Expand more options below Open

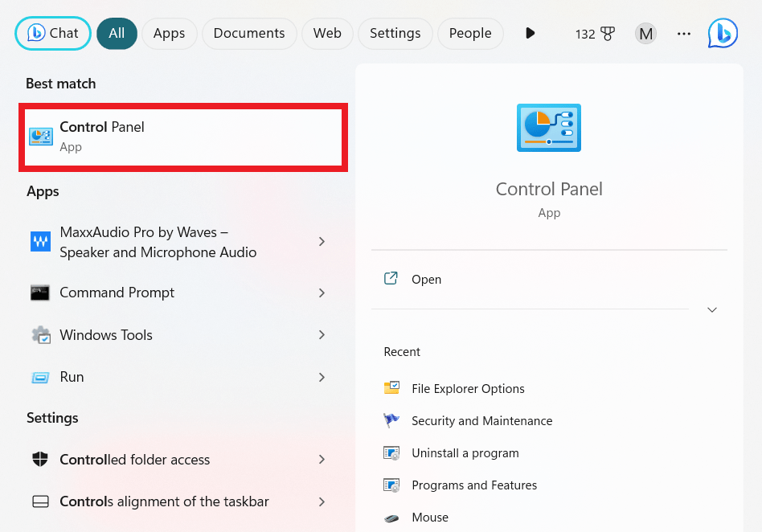click(711, 309)
